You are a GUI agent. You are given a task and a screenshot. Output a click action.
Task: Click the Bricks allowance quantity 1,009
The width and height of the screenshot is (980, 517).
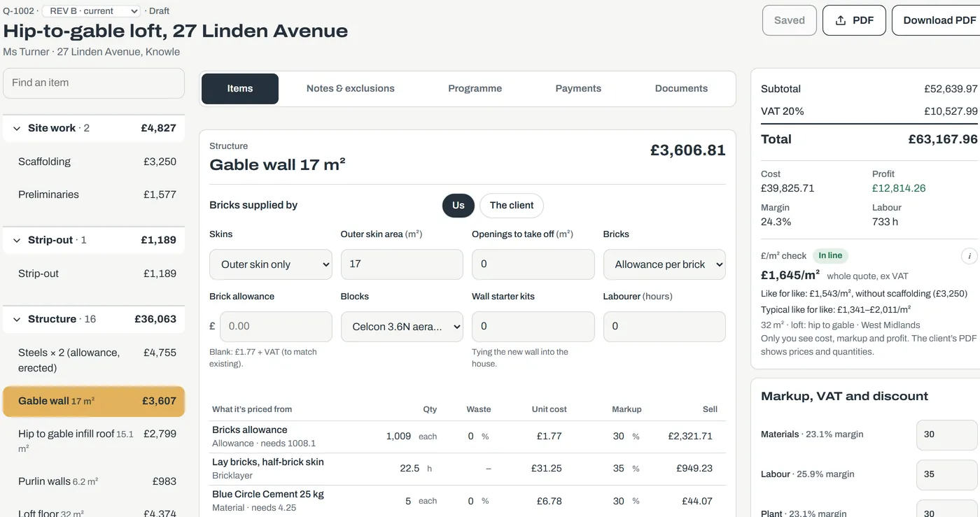398,436
